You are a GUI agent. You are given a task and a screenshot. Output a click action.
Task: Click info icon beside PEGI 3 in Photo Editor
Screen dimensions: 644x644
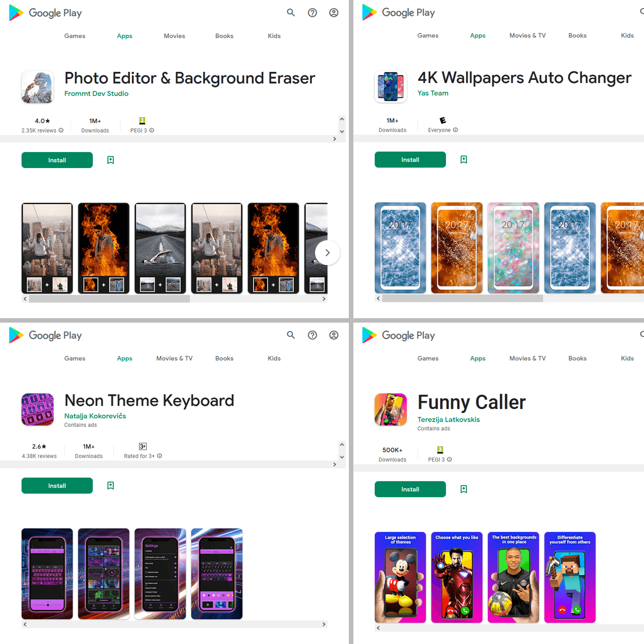click(152, 130)
